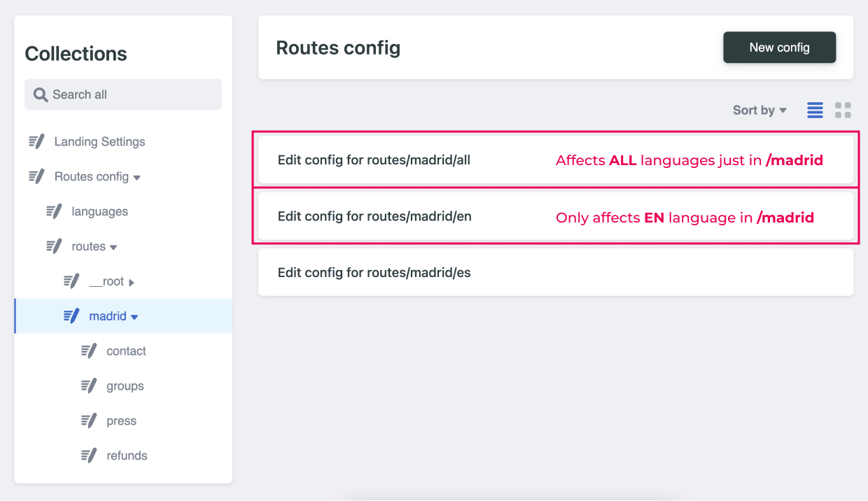The height and width of the screenshot is (501, 868).
Task: Click the refunds collection icon
Action: (x=89, y=456)
